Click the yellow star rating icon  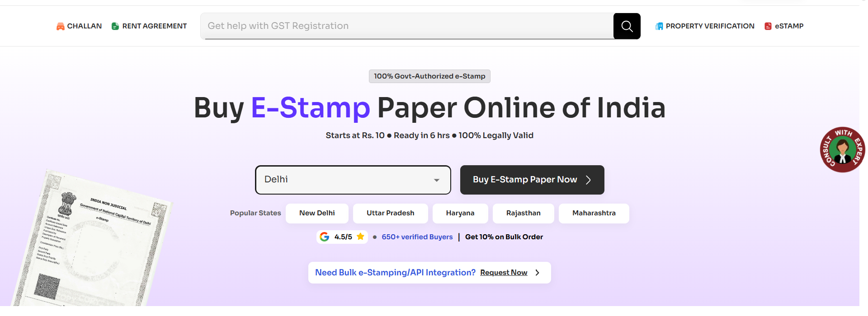tap(360, 237)
